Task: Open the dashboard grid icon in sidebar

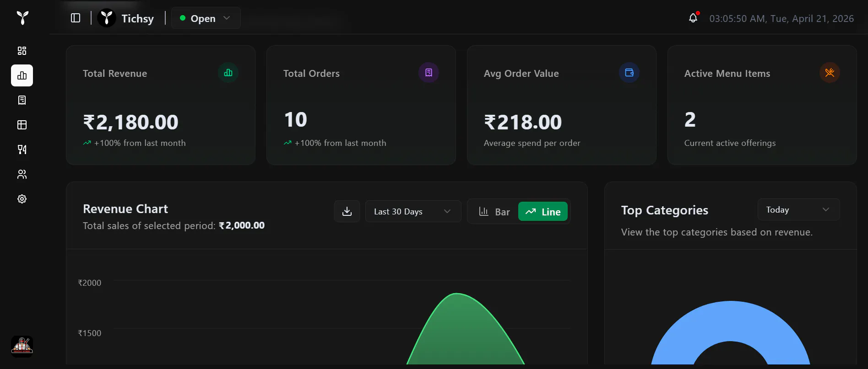Action: [22, 51]
